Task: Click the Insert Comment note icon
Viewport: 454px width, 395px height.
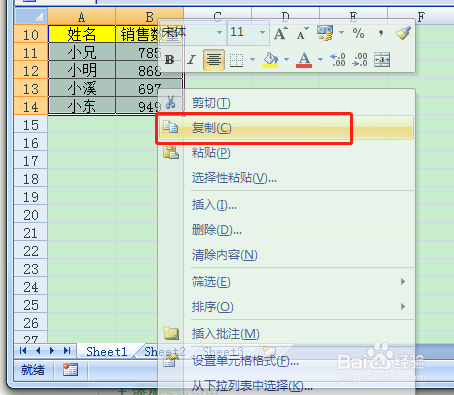Action: (171, 333)
